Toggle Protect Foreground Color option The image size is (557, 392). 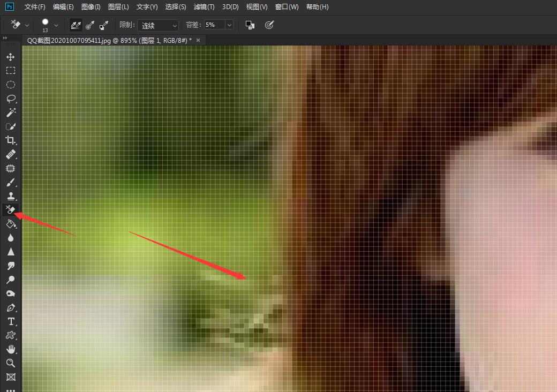(250, 25)
